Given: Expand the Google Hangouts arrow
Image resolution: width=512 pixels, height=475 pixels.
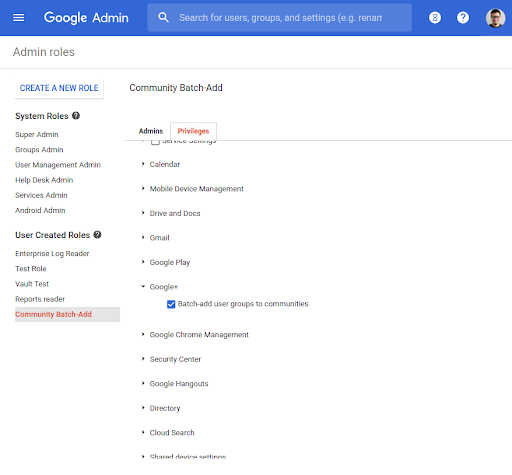Looking at the screenshot, I should pyautogui.click(x=143, y=383).
